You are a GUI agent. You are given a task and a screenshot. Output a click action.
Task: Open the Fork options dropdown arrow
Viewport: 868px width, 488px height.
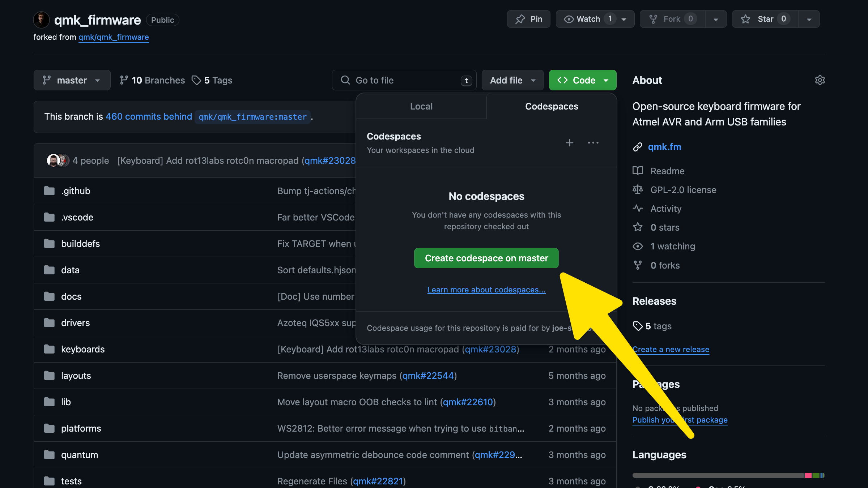716,19
